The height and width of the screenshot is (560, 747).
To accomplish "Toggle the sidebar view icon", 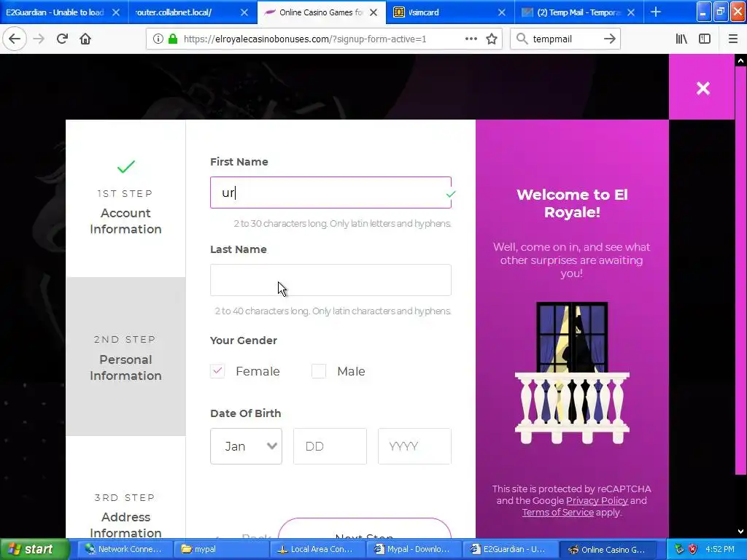I will point(705,39).
